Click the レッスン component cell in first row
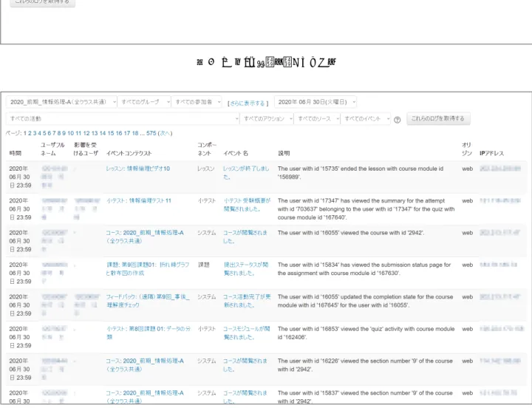This screenshot has width=532, height=408. coord(206,169)
